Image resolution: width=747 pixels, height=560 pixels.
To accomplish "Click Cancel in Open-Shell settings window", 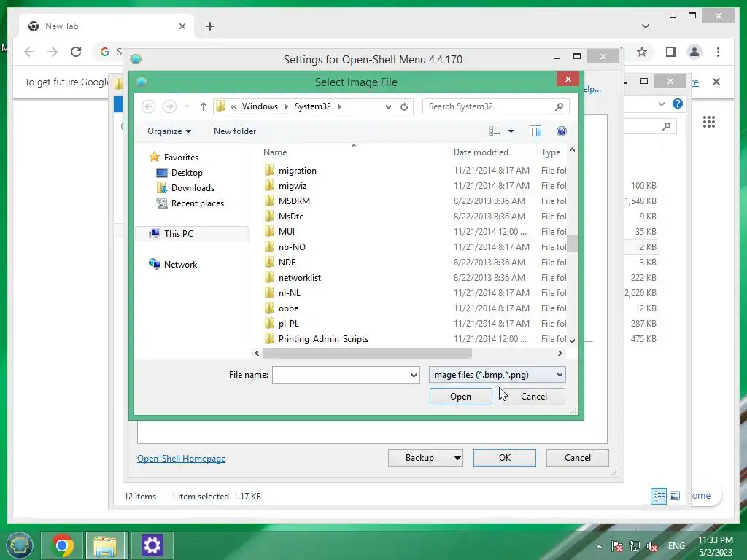I will (x=578, y=458).
